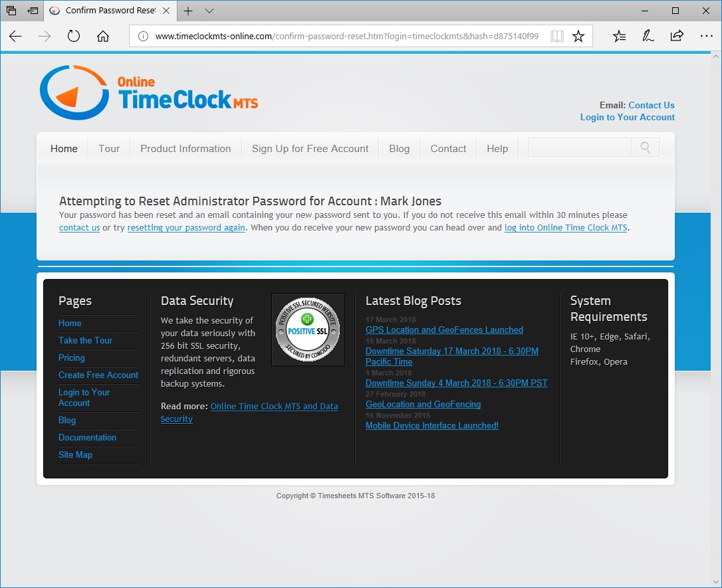Open the tab preview chevron
Image resolution: width=722 pixels, height=588 pixels.
(209, 11)
